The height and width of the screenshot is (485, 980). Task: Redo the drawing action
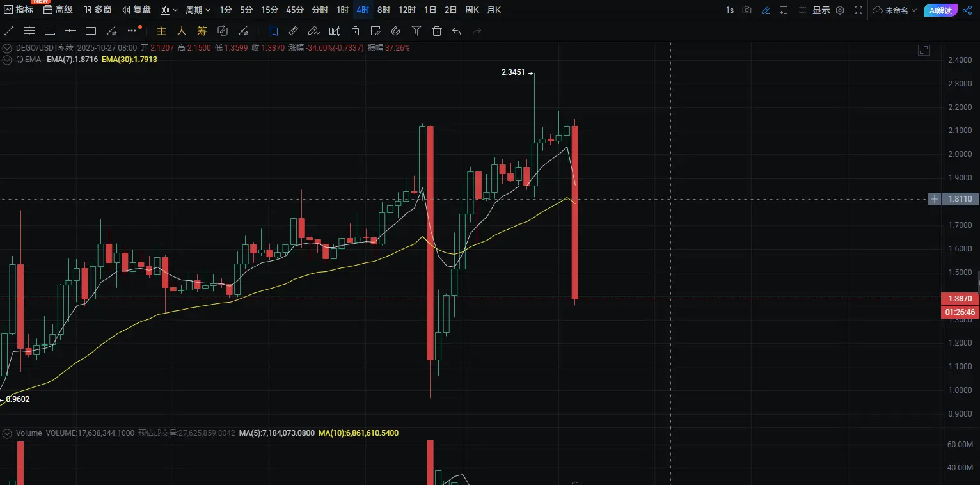coord(477,30)
